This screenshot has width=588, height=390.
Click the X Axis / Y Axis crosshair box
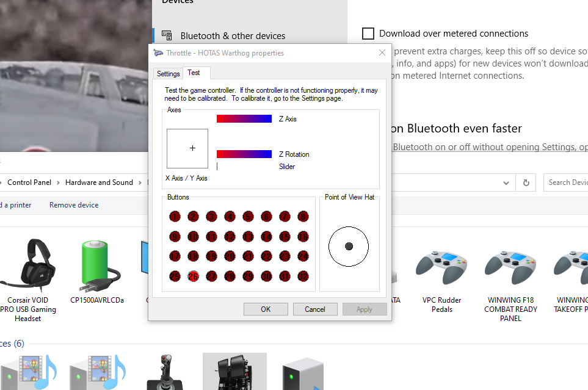(x=187, y=148)
